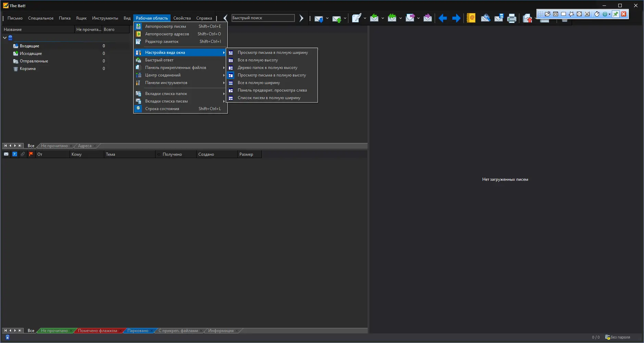Go to next message with blue right arrow

tap(456, 18)
